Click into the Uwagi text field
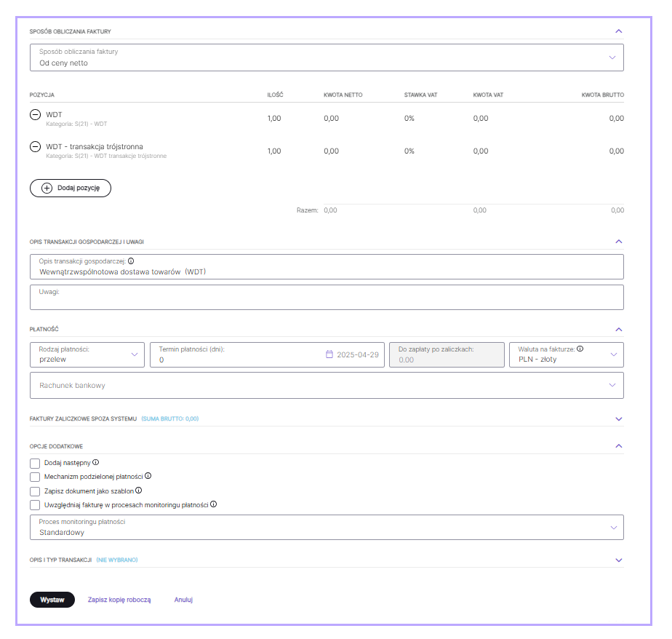This screenshot has height=639, width=672. (x=327, y=297)
